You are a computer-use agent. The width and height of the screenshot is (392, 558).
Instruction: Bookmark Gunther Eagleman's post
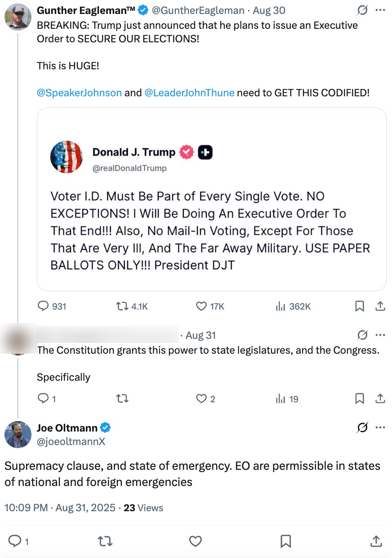(x=359, y=306)
